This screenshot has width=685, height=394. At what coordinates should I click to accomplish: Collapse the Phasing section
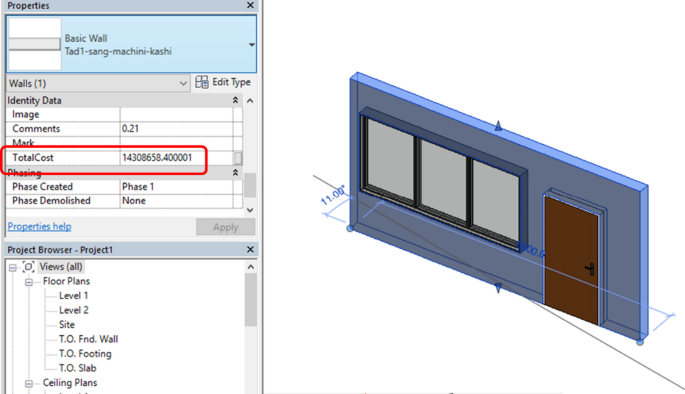[235, 173]
